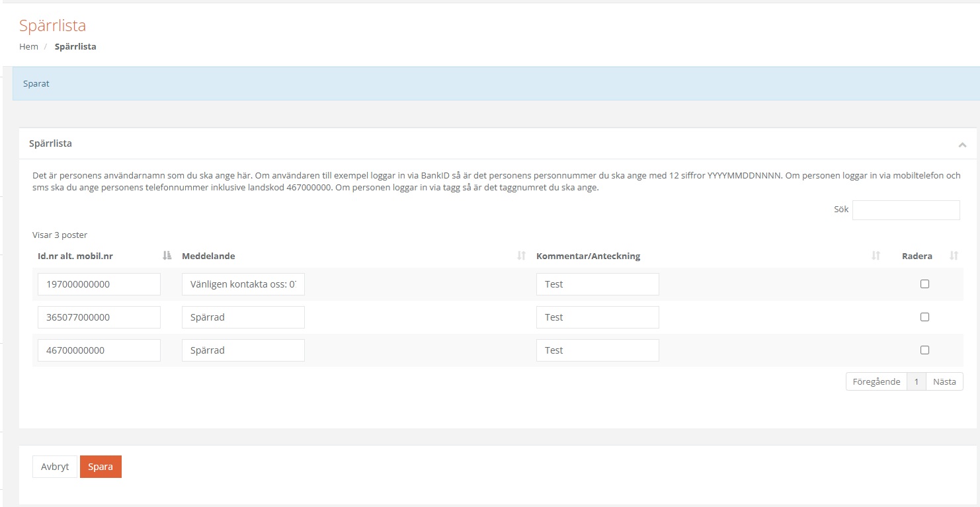Select page 1 in pagination
Image resolution: width=980 pixels, height=507 pixels.
916,382
